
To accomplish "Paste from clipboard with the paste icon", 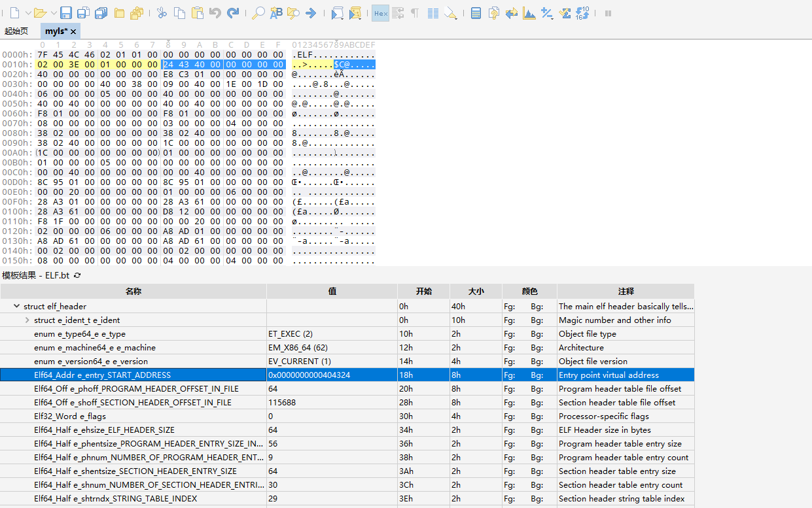I will 198,13.
